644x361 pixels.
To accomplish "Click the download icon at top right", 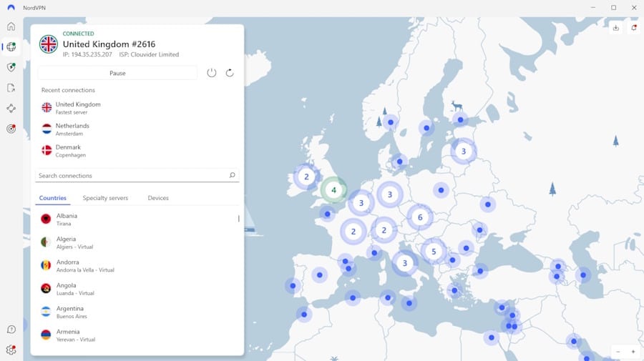I will pyautogui.click(x=615, y=28).
